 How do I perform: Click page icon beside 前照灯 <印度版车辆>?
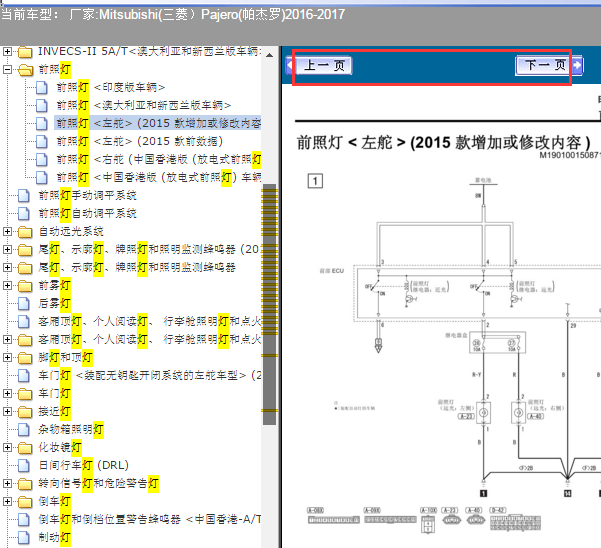pos(42,87)
